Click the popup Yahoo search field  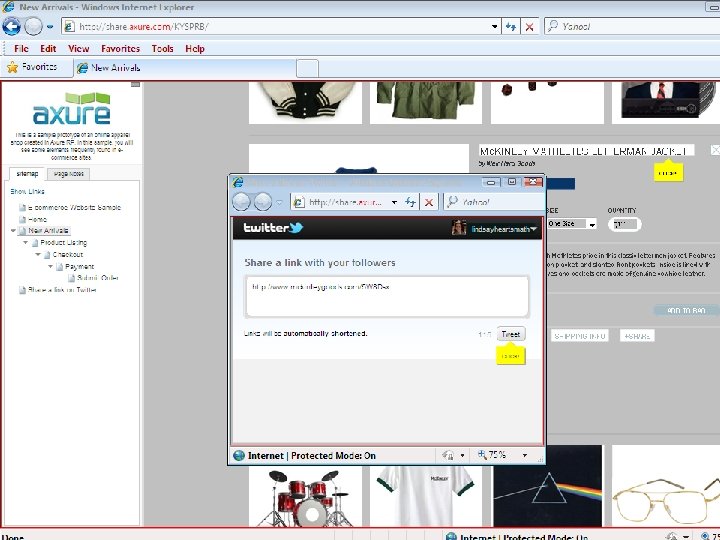pos(494,202)
